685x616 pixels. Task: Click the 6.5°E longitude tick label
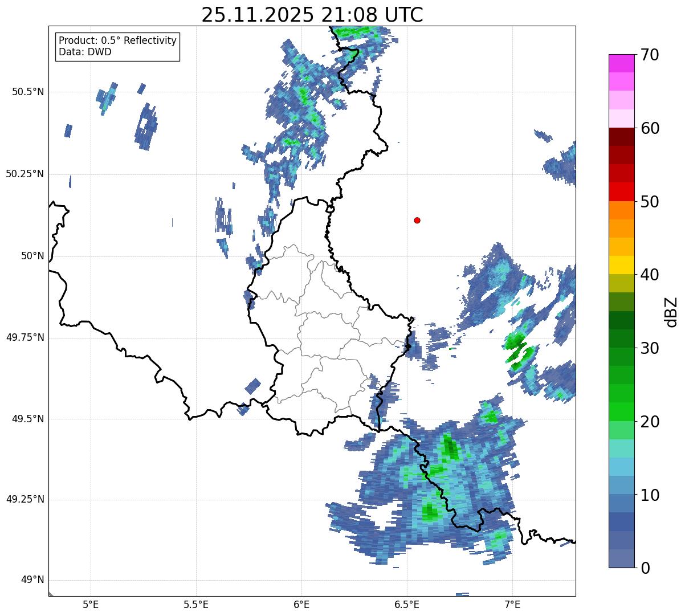click(407, 603)
